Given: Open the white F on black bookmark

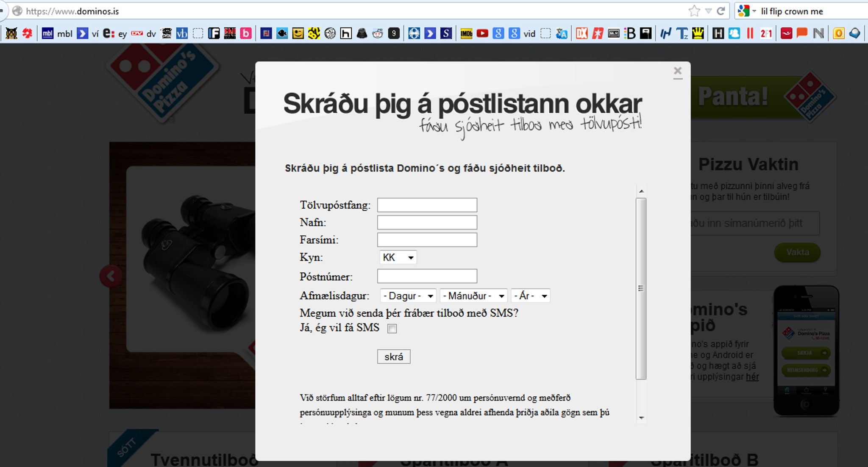Looking at the screenshot, I should (x=214, y=33).
